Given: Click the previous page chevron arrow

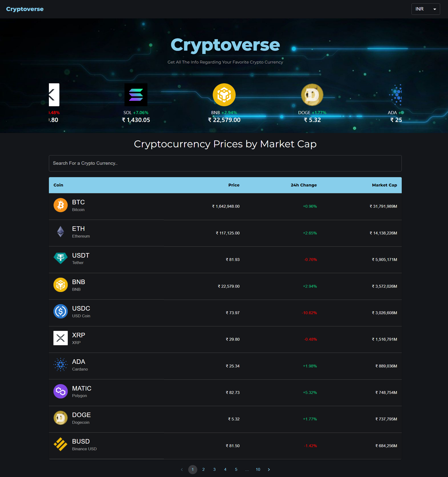Looking at the screenshot, I should point(182,470).
